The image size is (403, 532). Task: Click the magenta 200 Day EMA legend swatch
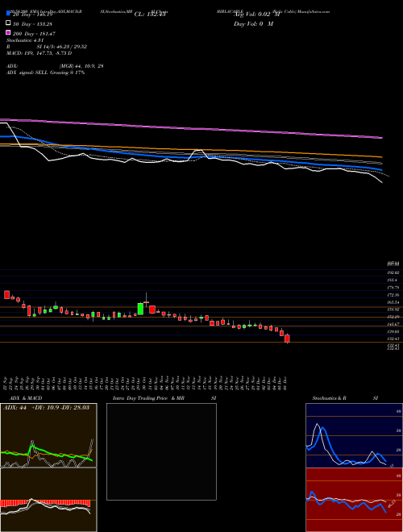pyautogui.click(x=8, y=32)
